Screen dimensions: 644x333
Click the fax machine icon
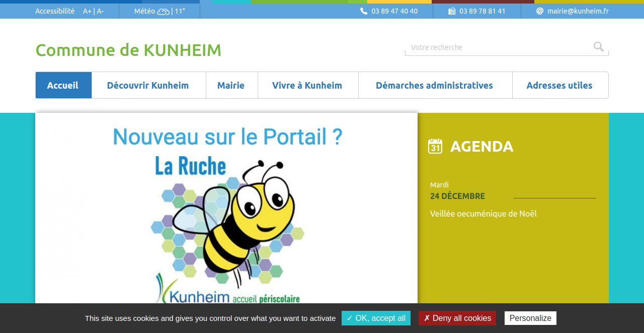(x=452, y=11)
